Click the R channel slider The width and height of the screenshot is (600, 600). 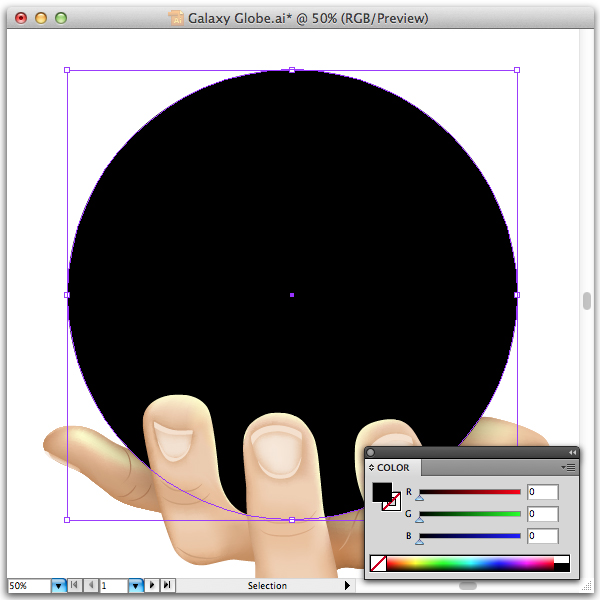pyautogui.click(x=470, y=492)
